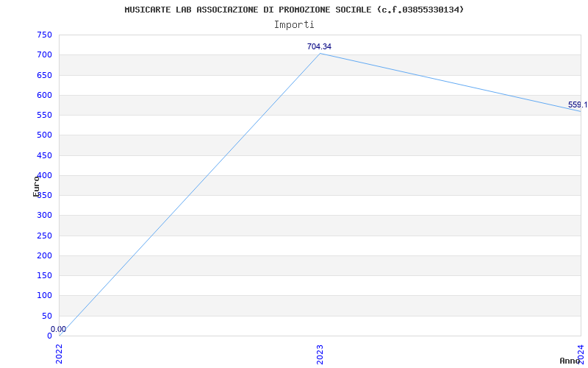Select the 559.1 data label
Viewport: 588px width, 368px height.
[578, 105]
